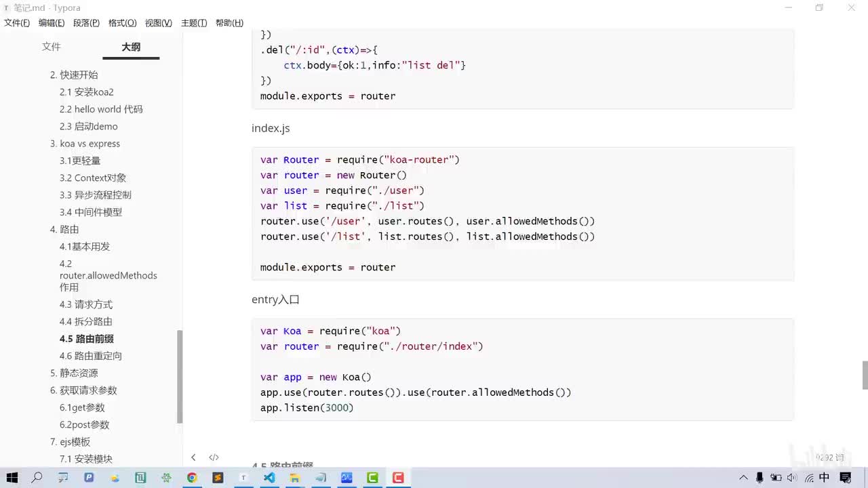This screenshot has width=868, height=488.
Task: Show the 词 word count statistics
Action: point(830,457)
